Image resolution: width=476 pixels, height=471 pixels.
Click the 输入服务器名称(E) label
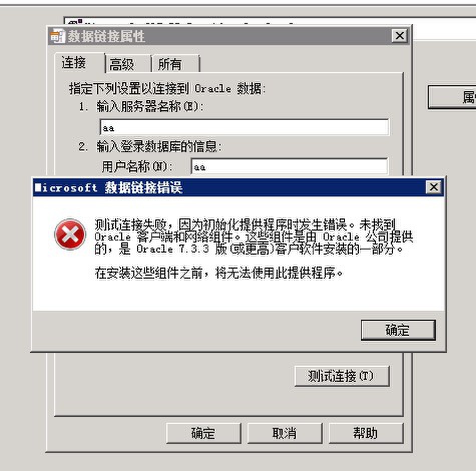coord(150,107)
